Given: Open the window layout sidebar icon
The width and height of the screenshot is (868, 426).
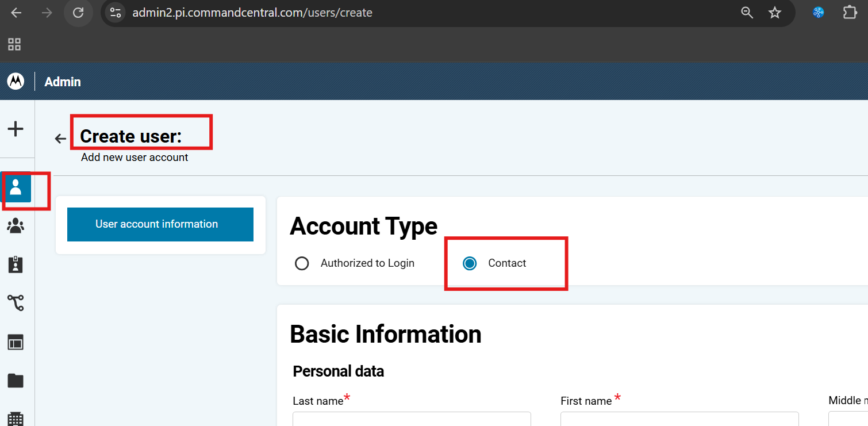Looking at the screenshot, I should point(16,343).
